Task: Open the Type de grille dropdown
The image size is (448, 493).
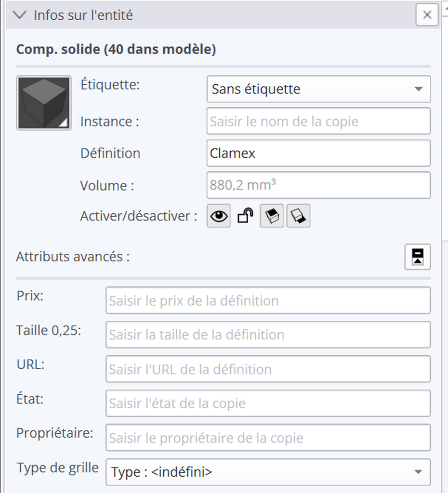Action: coord(268,472)
